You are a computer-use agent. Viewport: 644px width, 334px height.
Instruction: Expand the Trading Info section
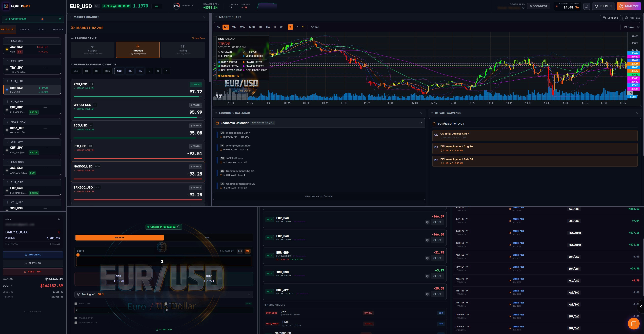(249, 294)
